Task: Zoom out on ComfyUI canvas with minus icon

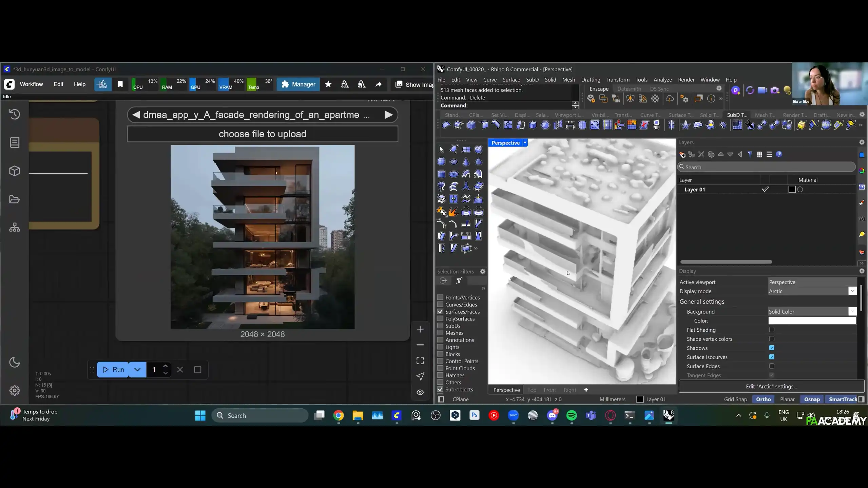Action: point(420,345)
